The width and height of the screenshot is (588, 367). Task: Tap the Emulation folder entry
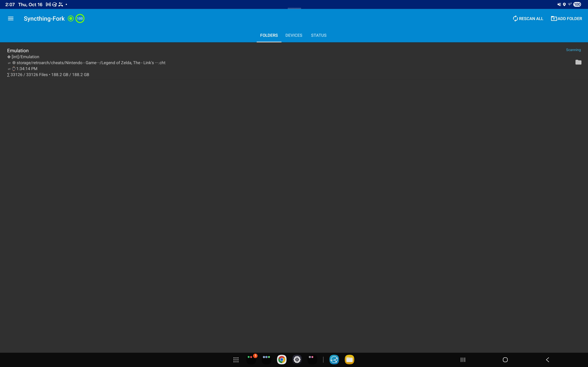[18, 51]
